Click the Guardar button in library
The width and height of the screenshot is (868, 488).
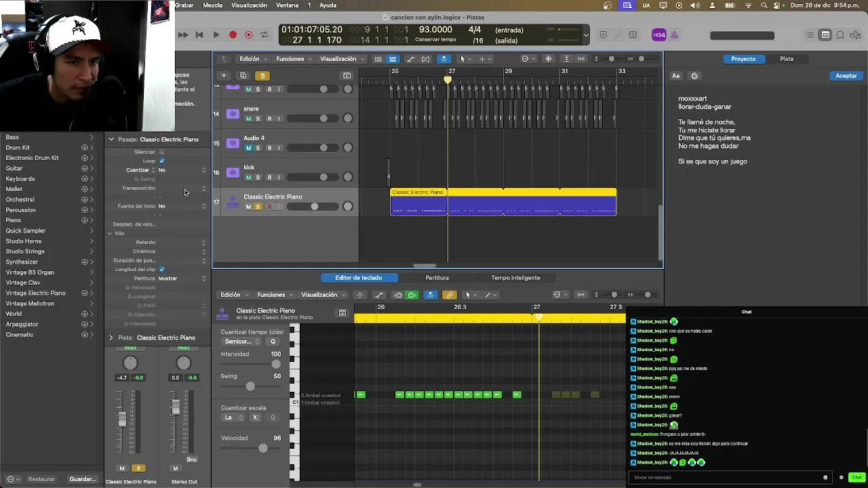pyautogui.click(x=83, y=479)
